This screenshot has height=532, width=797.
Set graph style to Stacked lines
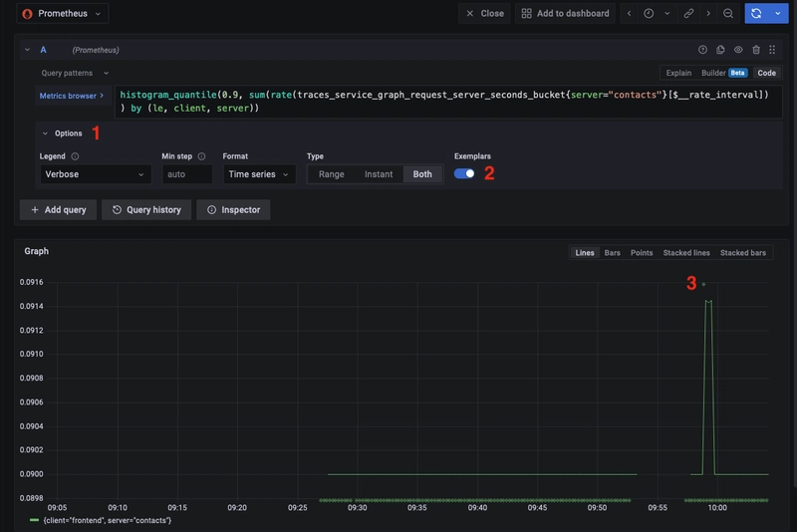[x=686, y=253]
